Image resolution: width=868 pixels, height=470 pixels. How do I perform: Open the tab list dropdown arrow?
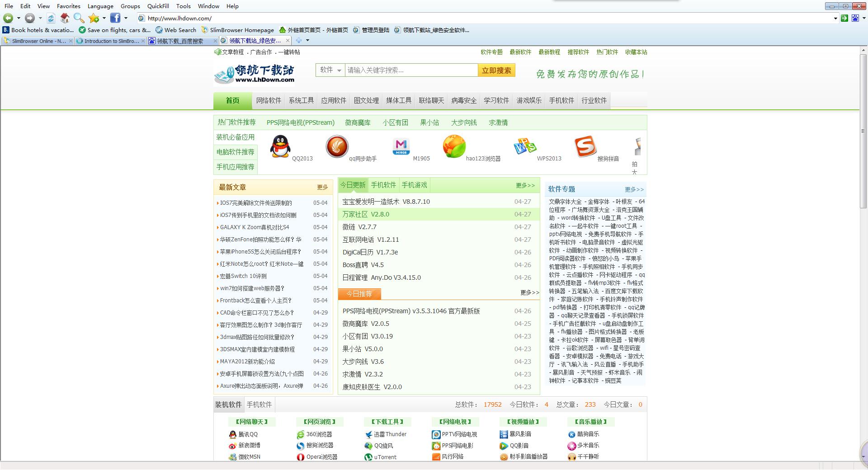coord(307,40)
